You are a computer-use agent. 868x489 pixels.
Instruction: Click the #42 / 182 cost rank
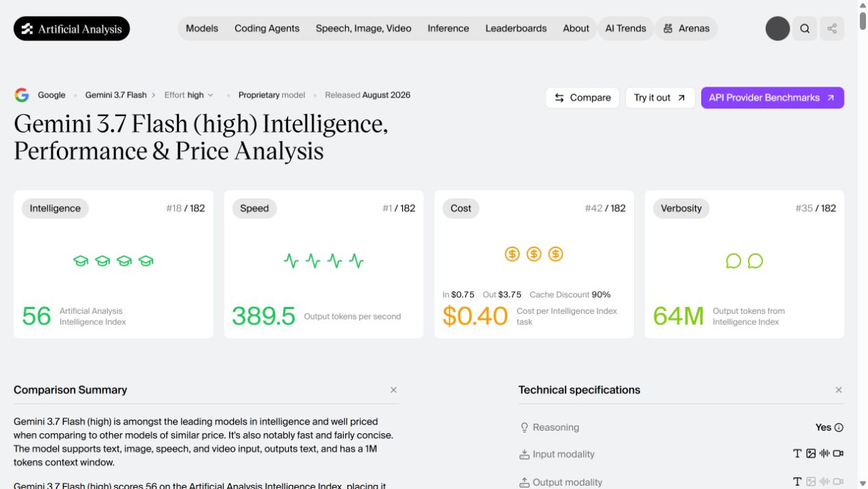[x=605, y=208]
